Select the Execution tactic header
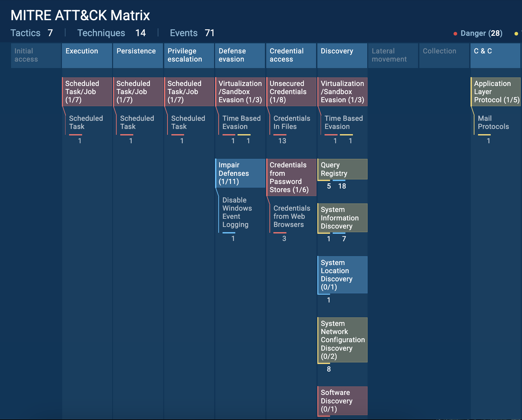 tap(87, 55)
